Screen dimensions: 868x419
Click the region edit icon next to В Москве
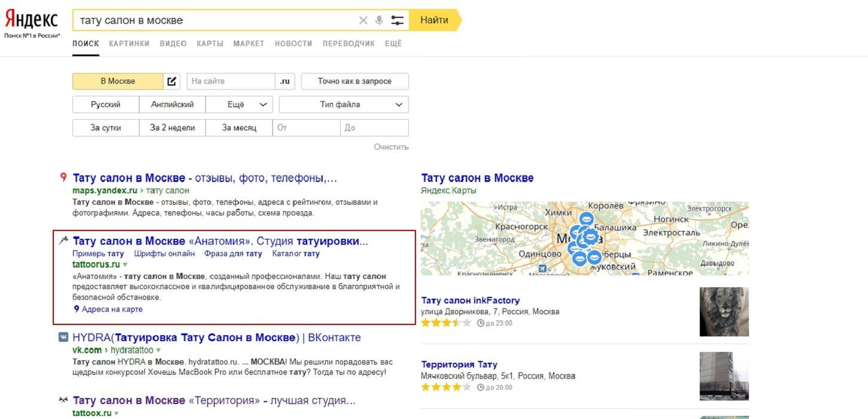pyautogui.click(x=172, y=81)
